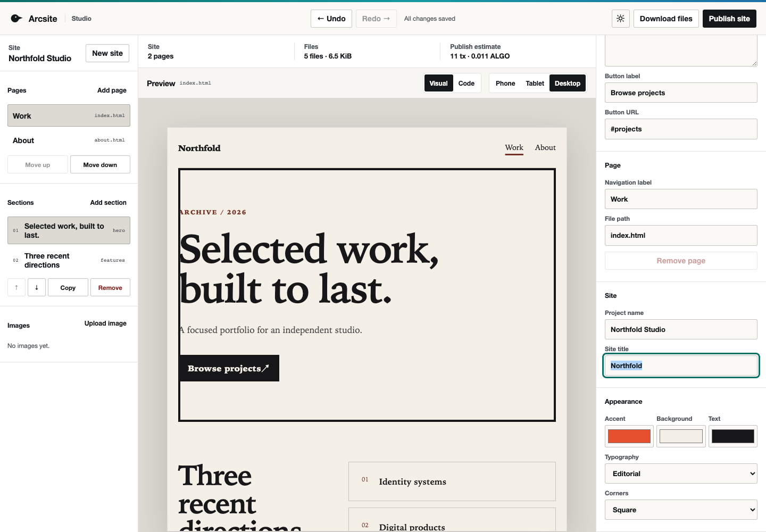Click into the Site title field
This screenshot has width=766, height=532.
pos(681,365)
